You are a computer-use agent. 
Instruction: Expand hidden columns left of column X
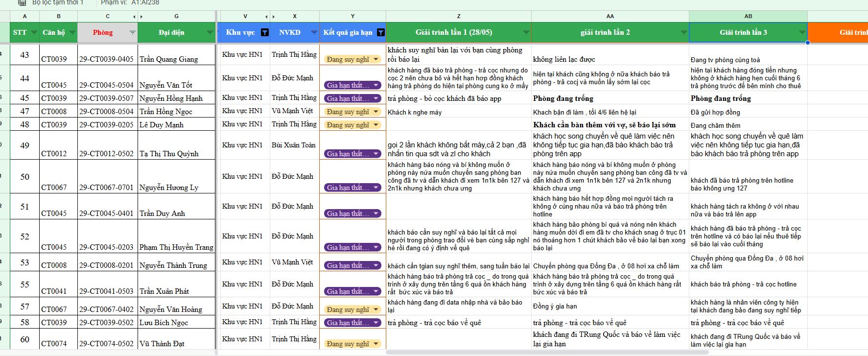click(274, 17)
